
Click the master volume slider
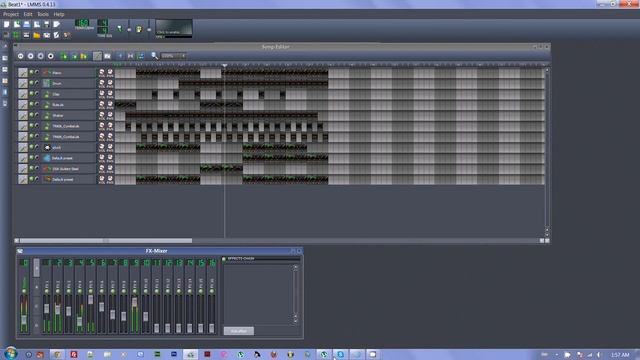129,29
